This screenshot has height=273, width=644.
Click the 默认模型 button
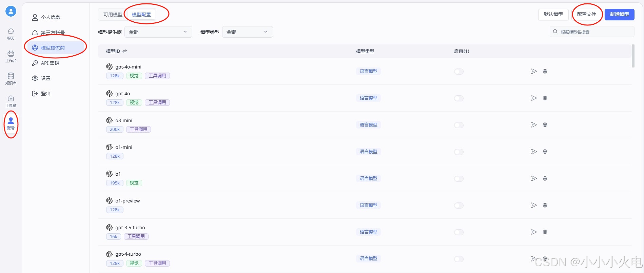point(553,14)
